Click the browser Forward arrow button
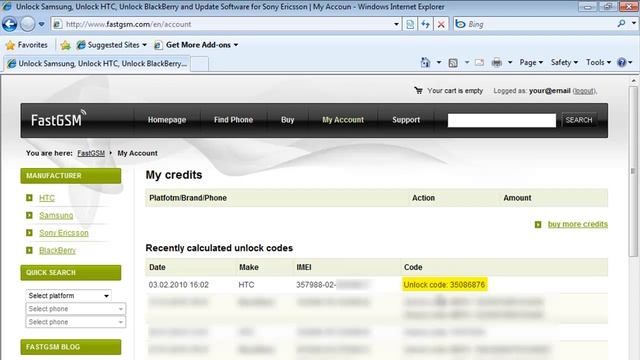640x360 pixels. click(27, 24)
